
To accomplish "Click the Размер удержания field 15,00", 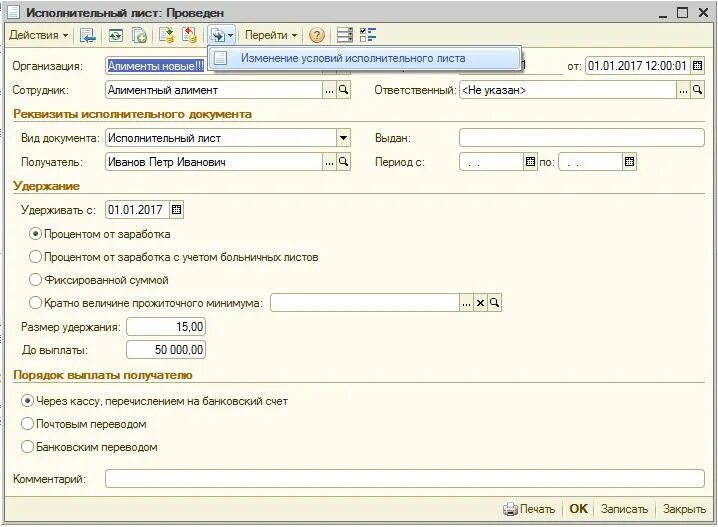I will [166, 327].
